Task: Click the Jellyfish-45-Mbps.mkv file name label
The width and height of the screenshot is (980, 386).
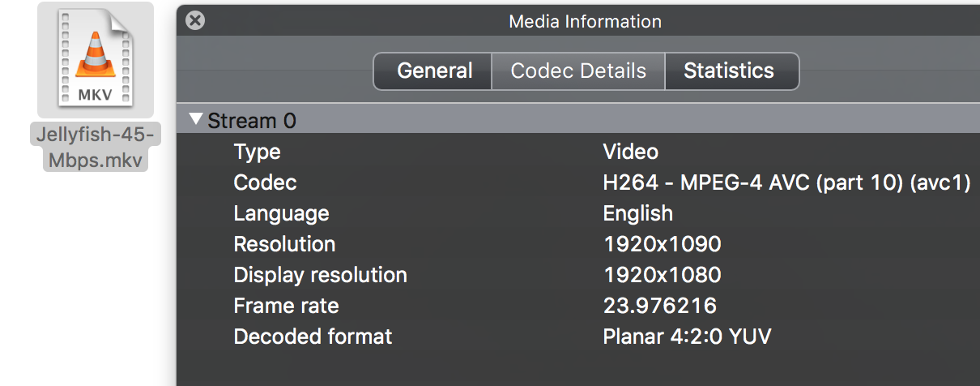Action: click(95, 147)
